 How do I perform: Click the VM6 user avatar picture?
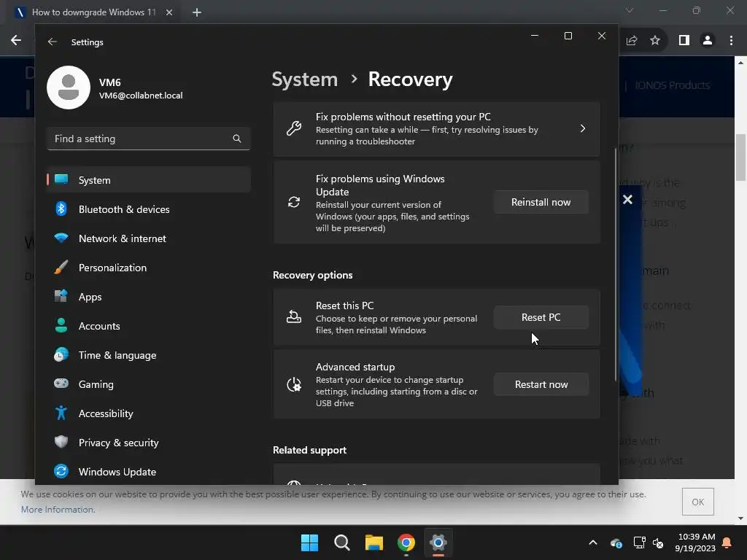click(x=69, y=87)
